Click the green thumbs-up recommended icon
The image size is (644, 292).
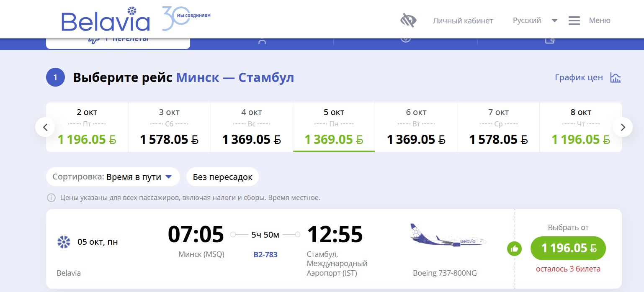[514, 248]
